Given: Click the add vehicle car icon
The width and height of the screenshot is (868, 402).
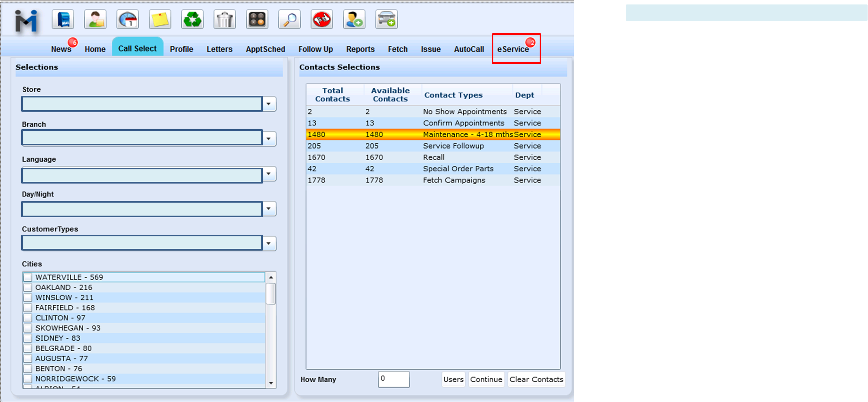Looking at the screenshot, I should point(386,19).
